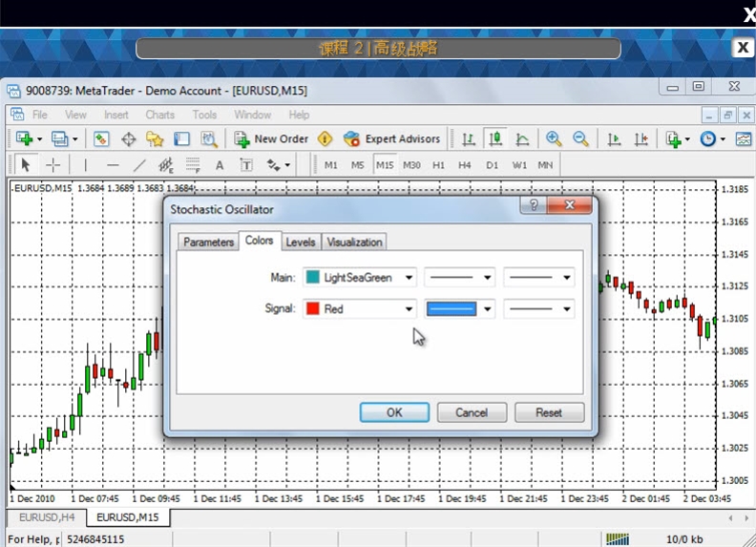756x547 pixels.
Task: Switch to Line Chart display
Action: pyautogui.click(x=522, y=139)
